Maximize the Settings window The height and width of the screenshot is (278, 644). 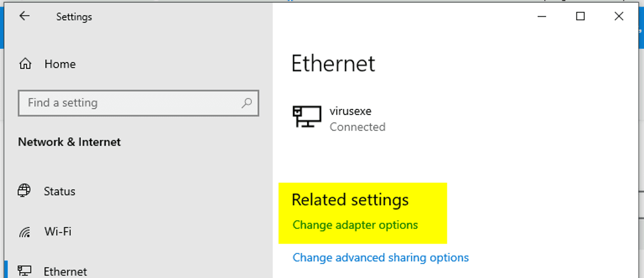click(x=580, y=16)
